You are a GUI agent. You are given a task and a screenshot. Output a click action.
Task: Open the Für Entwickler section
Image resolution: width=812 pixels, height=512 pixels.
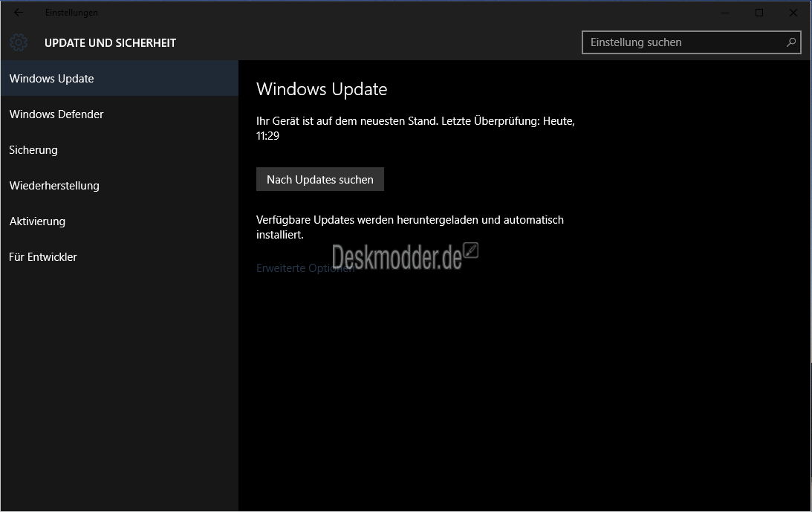(120, 257)
